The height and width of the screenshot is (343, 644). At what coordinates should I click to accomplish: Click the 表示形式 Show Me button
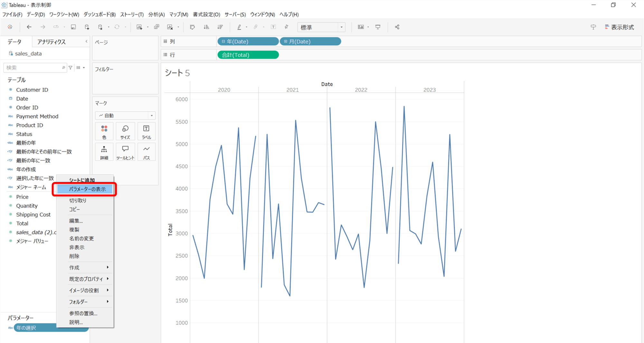pyautogui.click(x=619, y=27)
